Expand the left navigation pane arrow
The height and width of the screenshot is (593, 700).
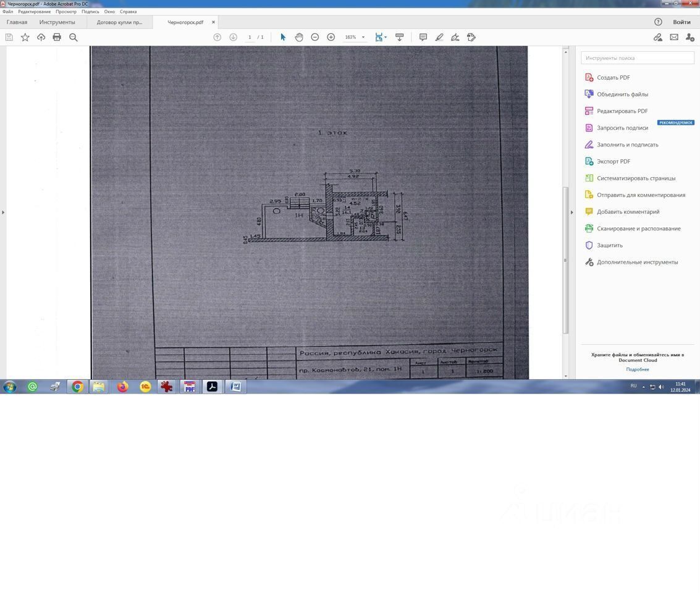click(x=2, y=212)
